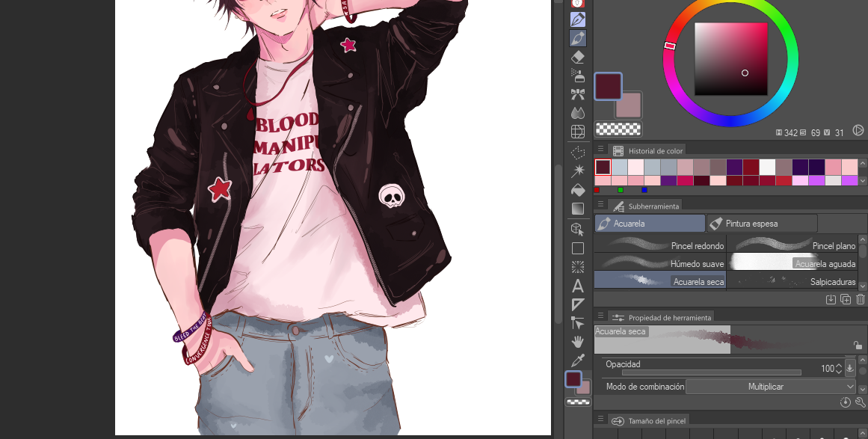
Task: Select the Eraser tool
Action: point(577,57)
